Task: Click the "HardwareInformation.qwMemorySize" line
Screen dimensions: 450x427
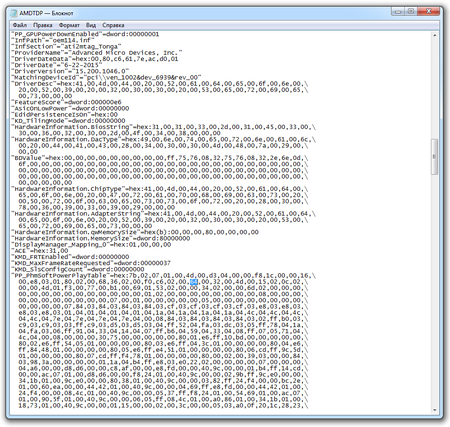Action: (x=135, y=232)
